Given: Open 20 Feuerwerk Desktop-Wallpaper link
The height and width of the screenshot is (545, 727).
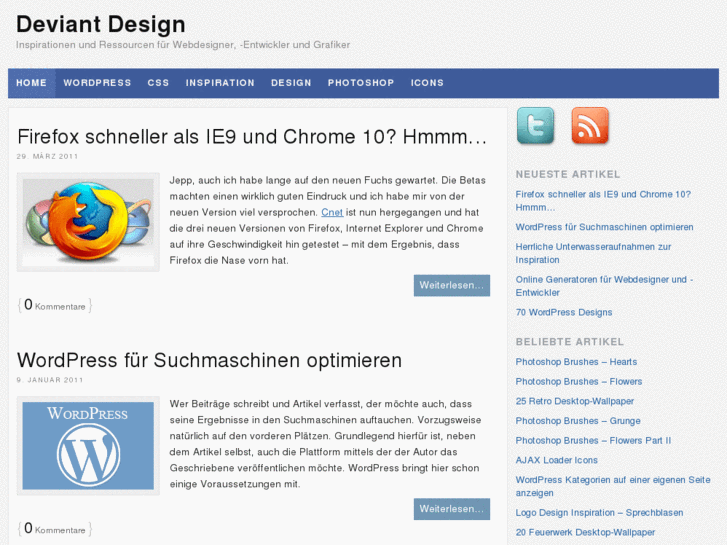Looking at the screenshot, I should coord(586,532).
